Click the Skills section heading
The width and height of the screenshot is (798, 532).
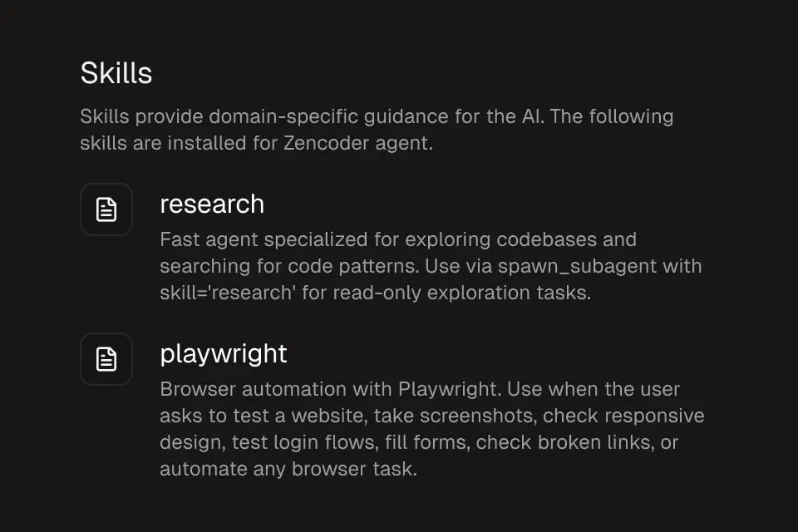116,73
